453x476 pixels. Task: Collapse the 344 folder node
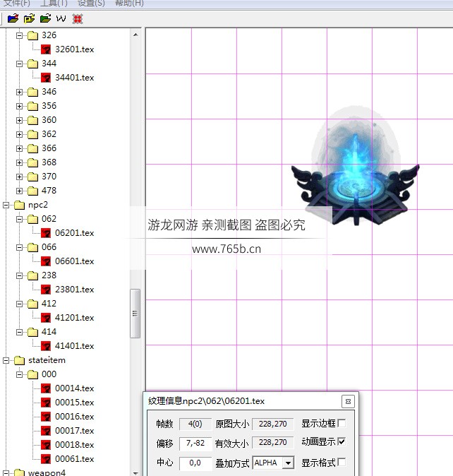point(20,64)
